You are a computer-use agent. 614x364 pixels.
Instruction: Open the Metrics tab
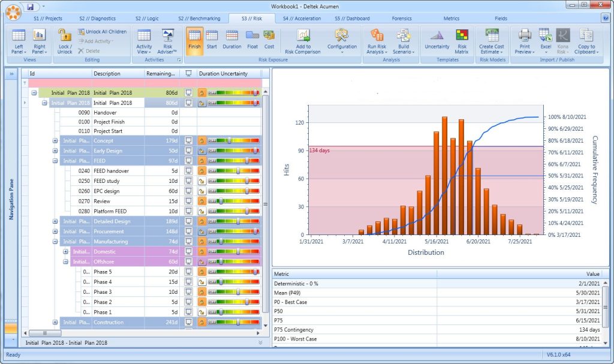pyautogui.click(x=451, y=19)
